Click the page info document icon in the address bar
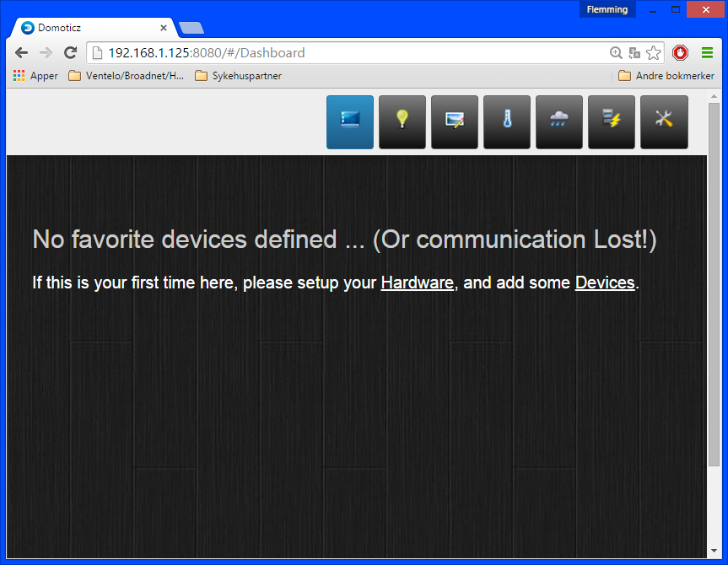 (97, 53)
